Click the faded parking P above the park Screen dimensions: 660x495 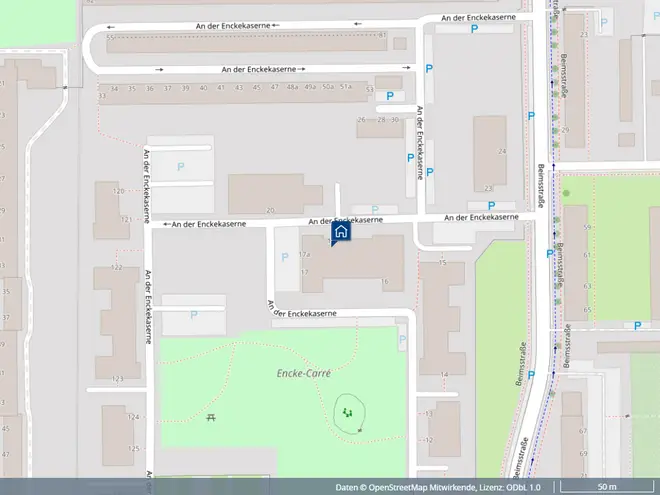tap(194, 314)
